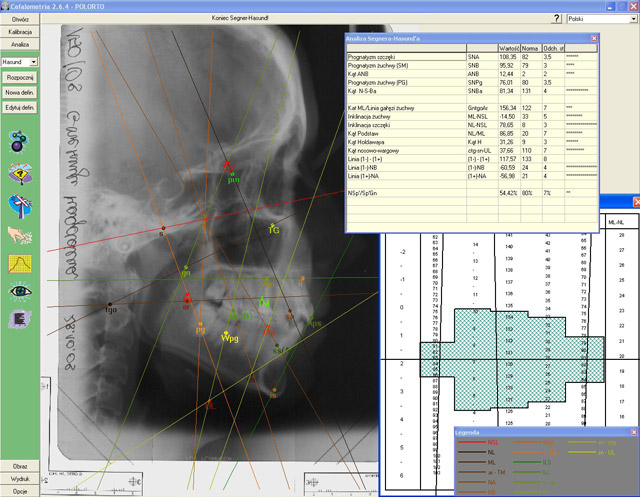Open the Analiza menu
Viewport: 640px width, 497px height.
click(x=20, y=44)
